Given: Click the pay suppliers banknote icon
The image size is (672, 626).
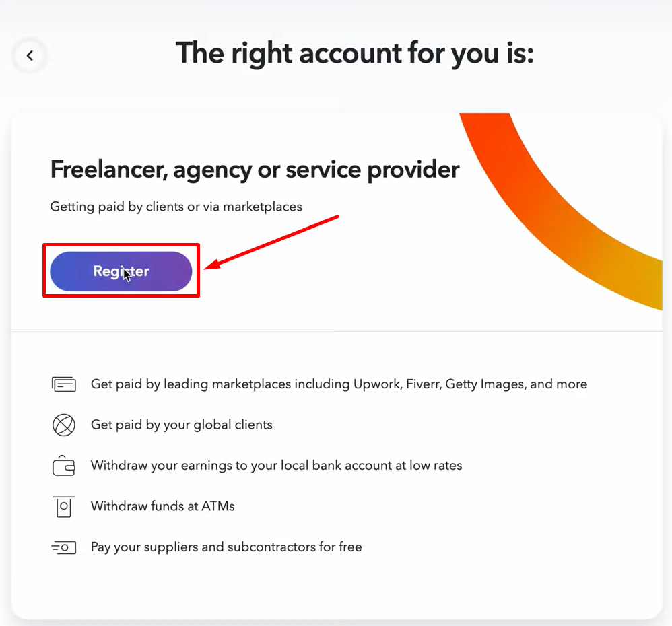Looking at the screenshot, I should click(x=64, y=547).
